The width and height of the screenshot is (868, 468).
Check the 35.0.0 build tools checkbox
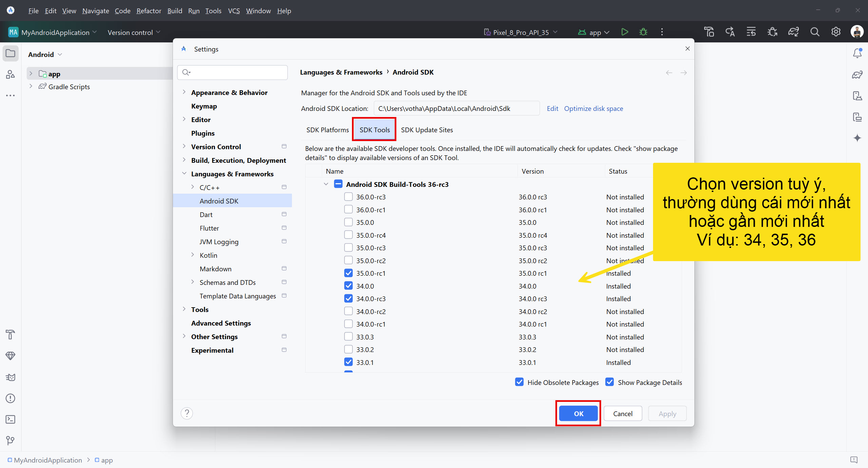[348, 222]
